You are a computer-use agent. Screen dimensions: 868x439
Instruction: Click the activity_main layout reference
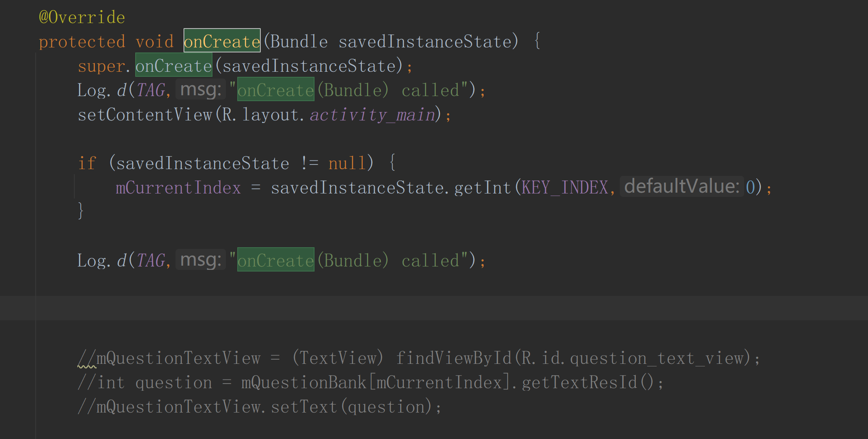[x=372, y=115]
